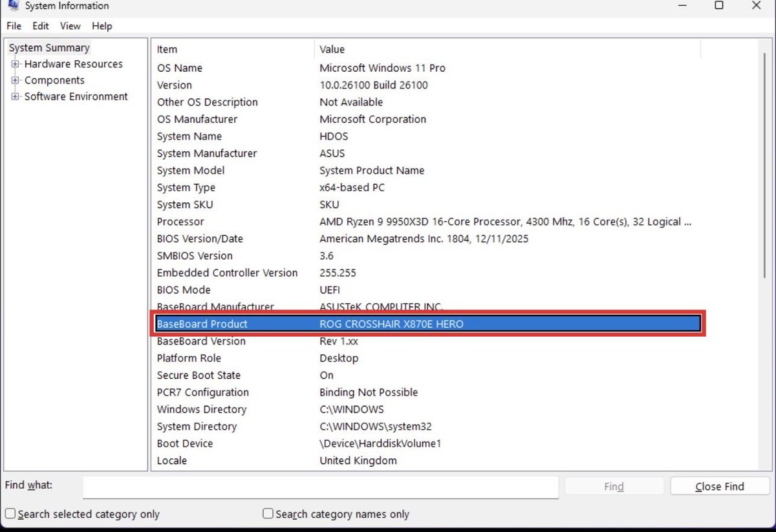
Task: Select the BIOS Version/Date row
Action: click(428, 239)
